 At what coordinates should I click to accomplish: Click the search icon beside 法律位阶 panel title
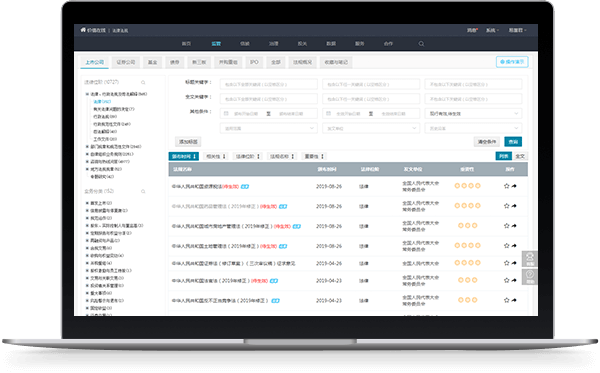(x=143, y=82)
